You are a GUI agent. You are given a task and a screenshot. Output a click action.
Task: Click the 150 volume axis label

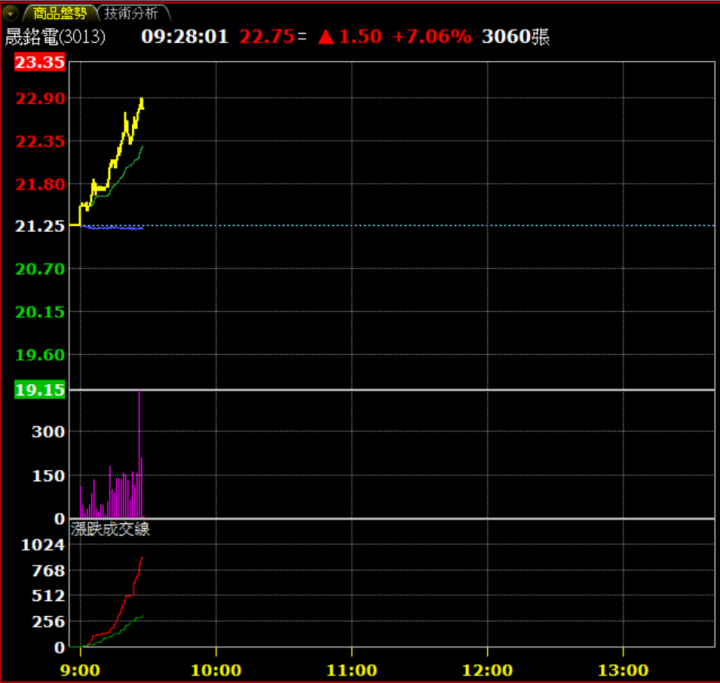click(48, 476)
